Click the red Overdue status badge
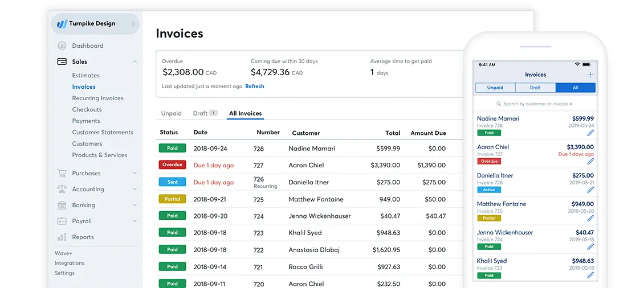The image size is (644, 288). (x=172, y=165)
